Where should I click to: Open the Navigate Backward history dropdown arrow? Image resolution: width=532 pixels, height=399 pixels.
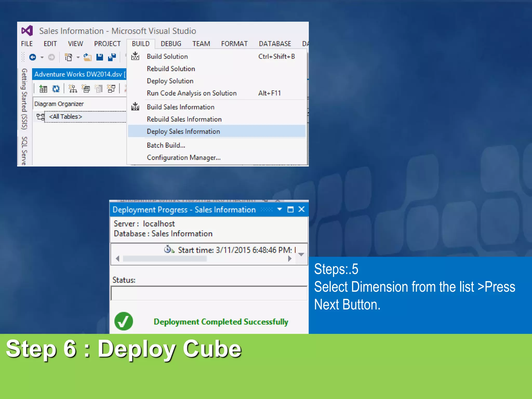pyautogui.click(x=42, y=57)
